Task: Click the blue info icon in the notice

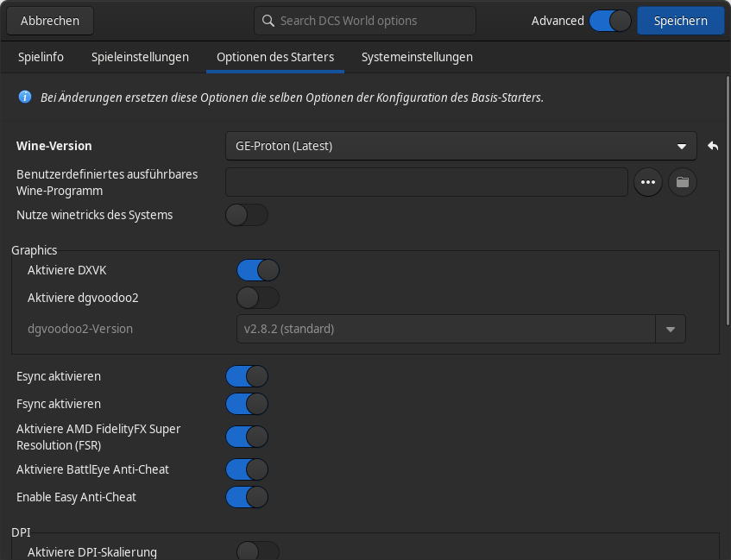Action: (x=25, y=98)
